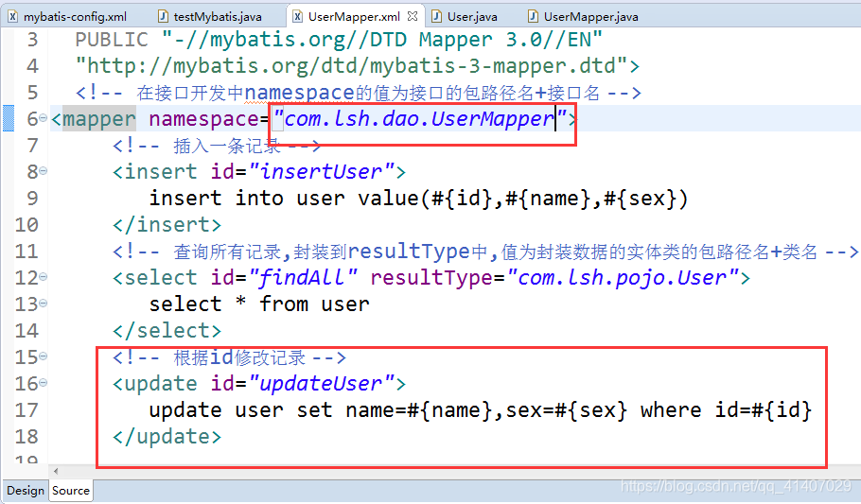The height and width of the screenshot is (504, 861).
Task: Click the Java file icon on testMybatis.java tab
Action: pos(163,16)
